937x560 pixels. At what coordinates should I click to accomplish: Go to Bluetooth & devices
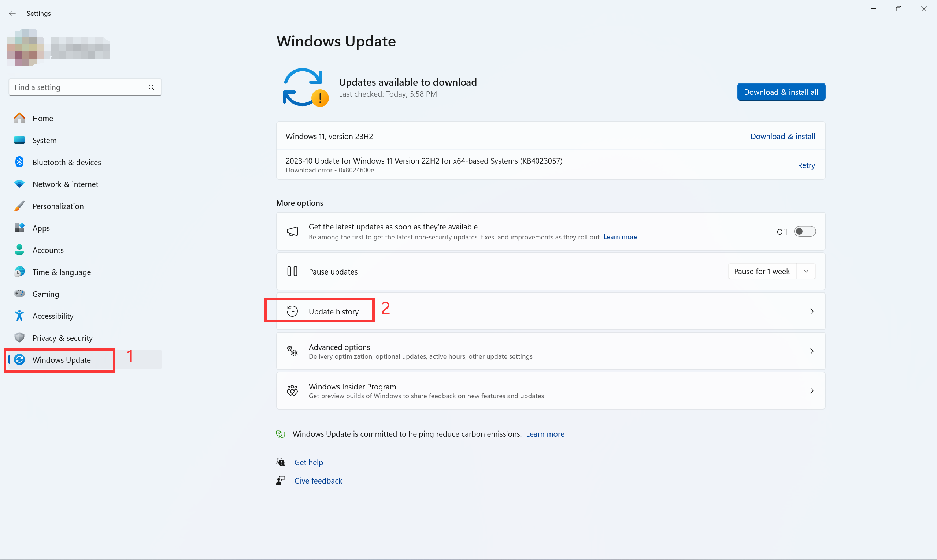click(x=85, y=162)
